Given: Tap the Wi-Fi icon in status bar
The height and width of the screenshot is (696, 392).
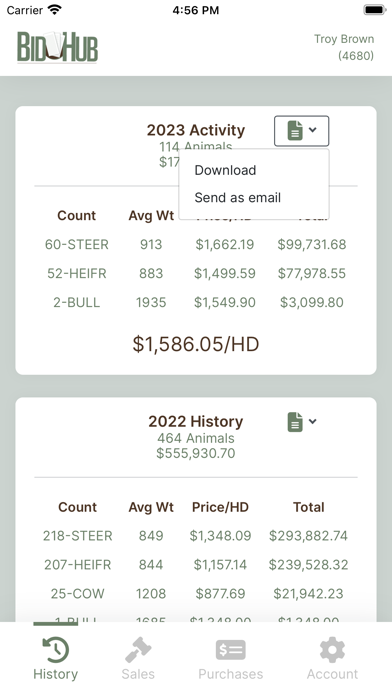Looking at the screenshot, I should tap(55, 10).
